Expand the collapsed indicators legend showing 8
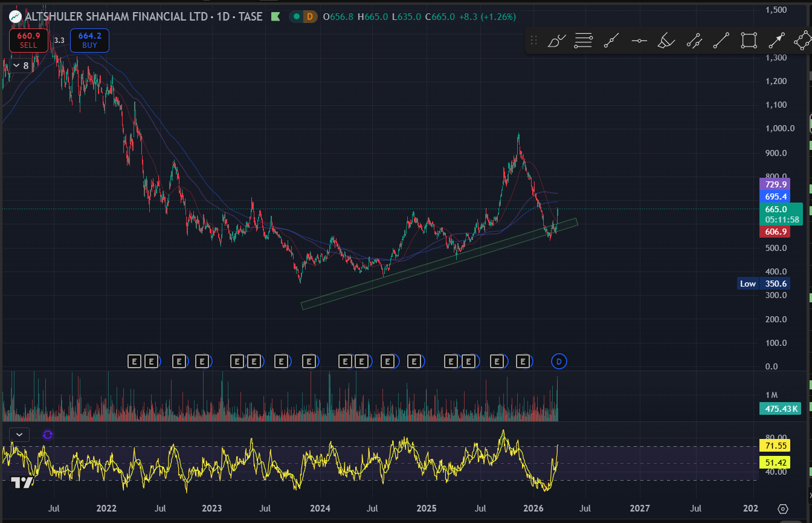 [21, 65]
